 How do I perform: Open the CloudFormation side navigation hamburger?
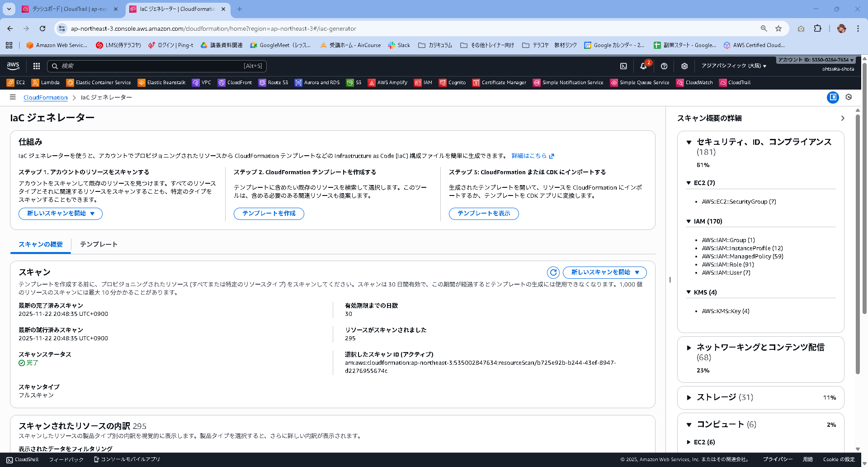click(x=13, y=97)
